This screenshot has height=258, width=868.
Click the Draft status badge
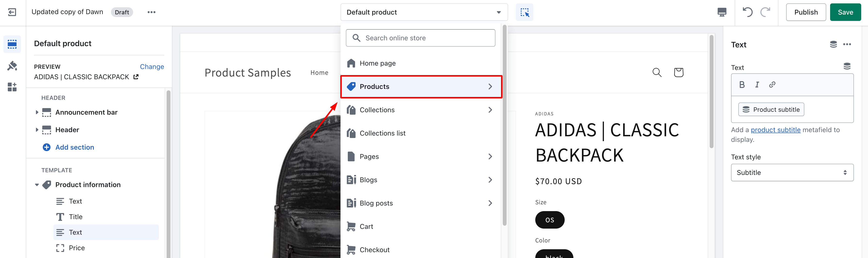122,12
